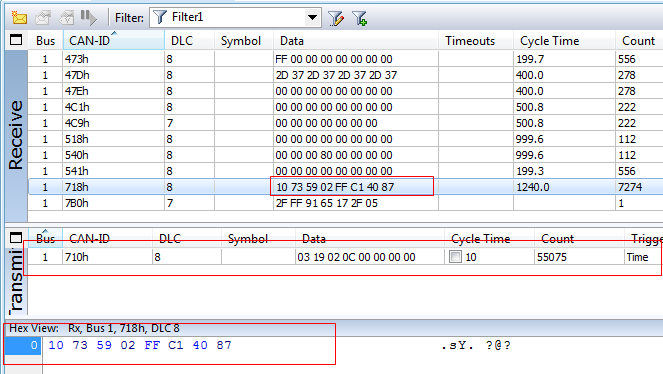
Task: Enable the cycle time checkbox for 710h
Action: [455, 257]
